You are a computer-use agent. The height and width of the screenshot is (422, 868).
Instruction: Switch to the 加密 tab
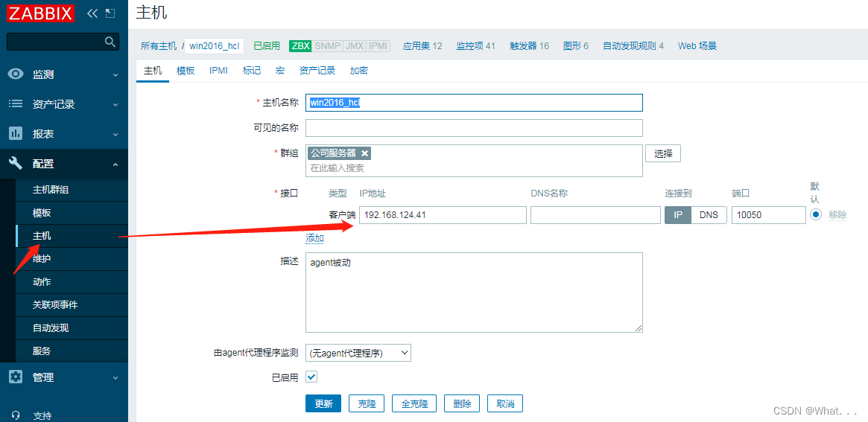click(x=358, y=71)
